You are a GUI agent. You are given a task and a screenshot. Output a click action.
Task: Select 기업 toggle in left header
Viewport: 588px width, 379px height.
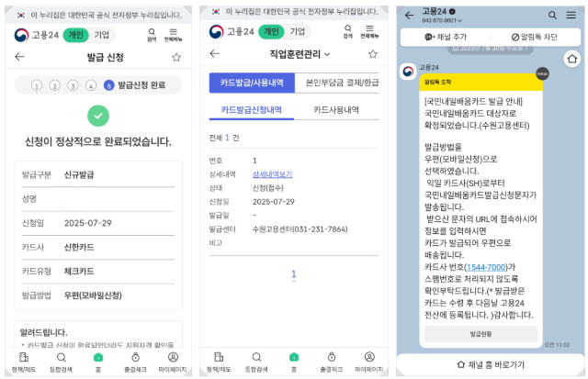click(102, 35)
